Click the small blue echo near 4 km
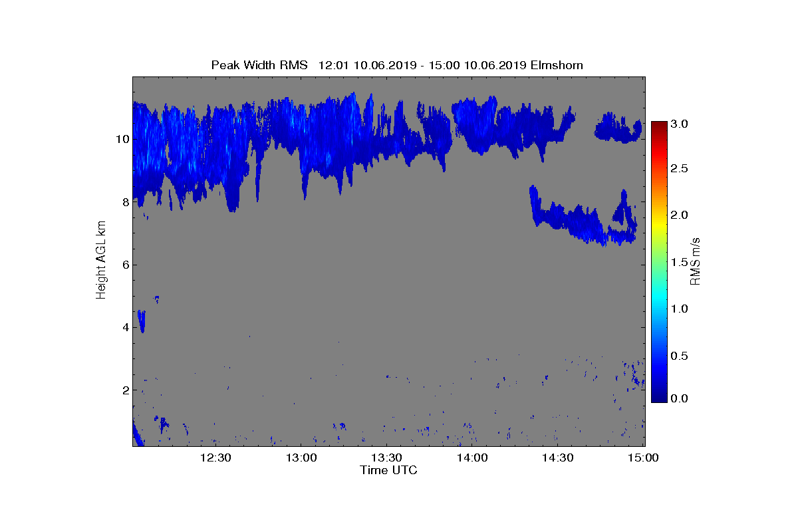 pyautogui.click(x=141, y=321)
